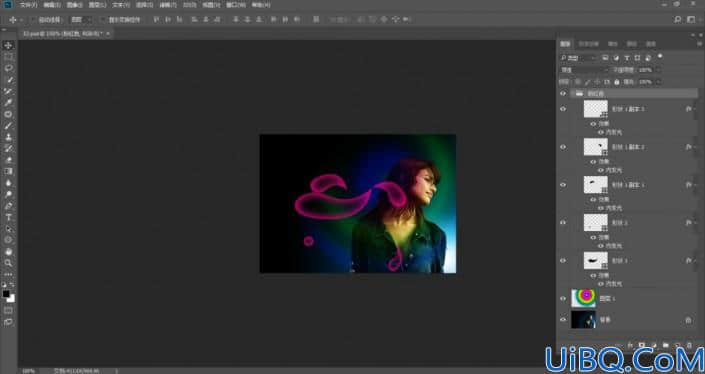Toggle Quick Mask mode icon
Image resolution: width=705 pixels, height=374 pixels.
(8, 311)
